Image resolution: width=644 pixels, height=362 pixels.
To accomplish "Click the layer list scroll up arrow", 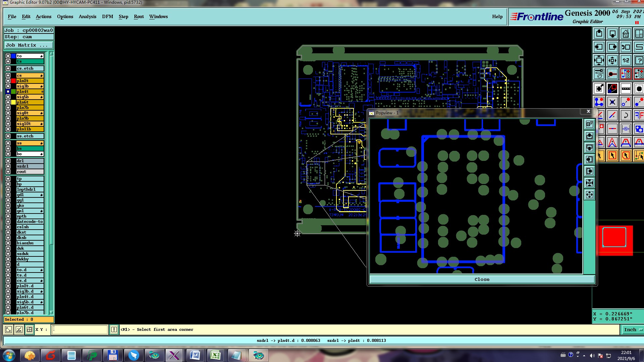I will [51, 54].
